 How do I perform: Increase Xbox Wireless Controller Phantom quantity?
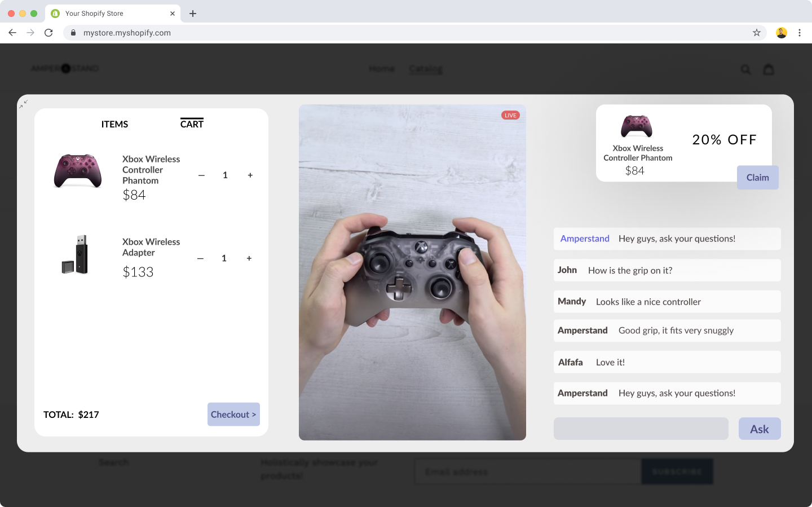point(250,175)
